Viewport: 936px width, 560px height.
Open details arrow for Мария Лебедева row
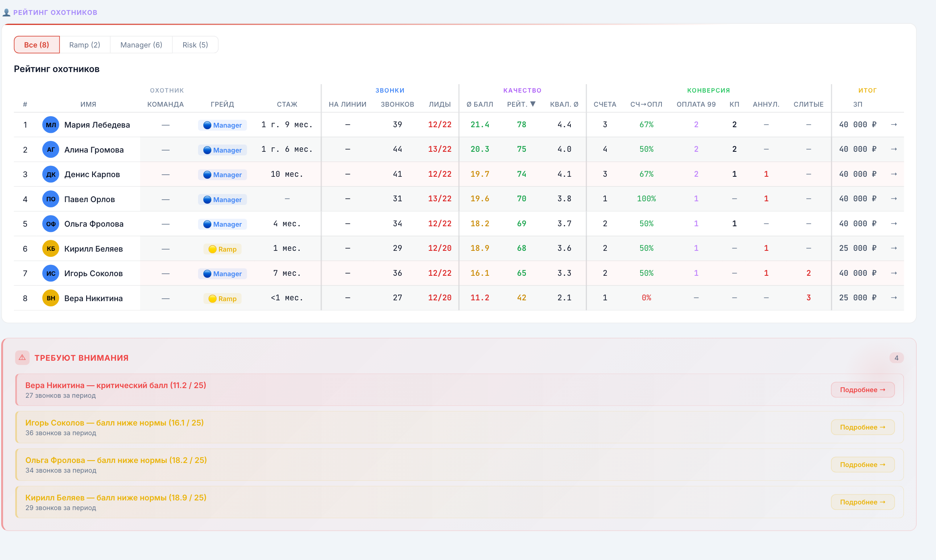(x=894, y=125)
